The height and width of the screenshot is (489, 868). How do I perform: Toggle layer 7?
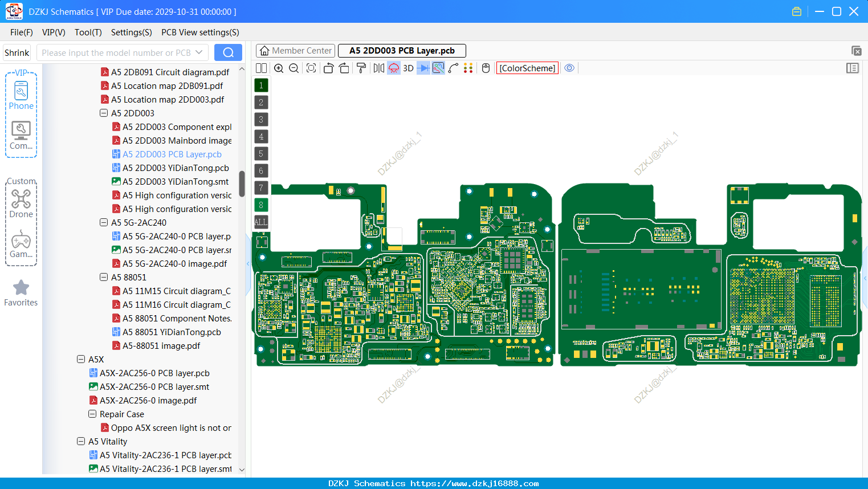coord(261,188)
